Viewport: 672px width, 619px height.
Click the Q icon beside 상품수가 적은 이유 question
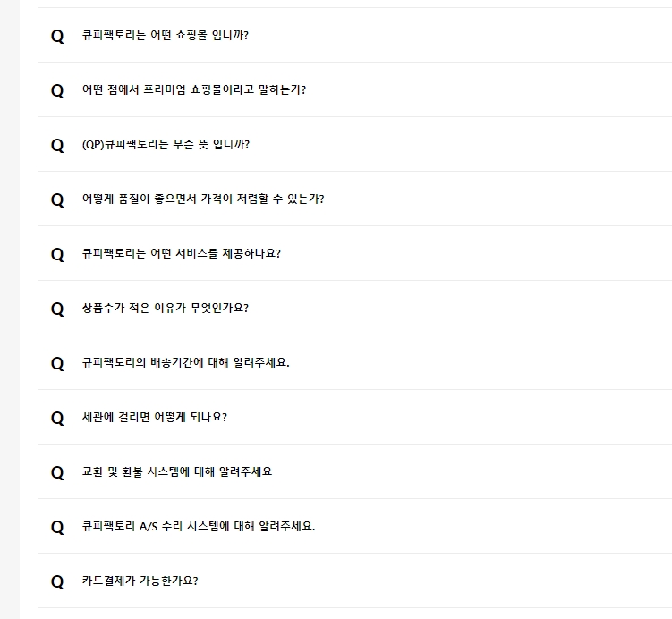pyautogui.click(x=57, y=309)
